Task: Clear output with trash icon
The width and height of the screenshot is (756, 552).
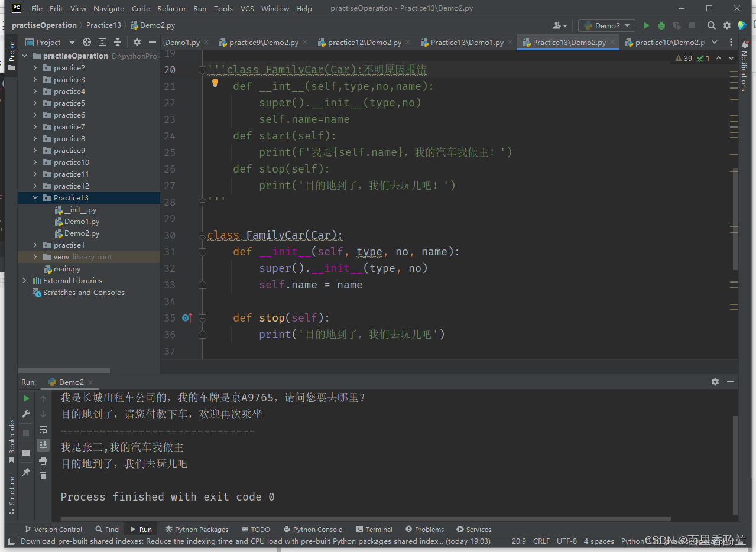Action: (x=43, y=476)
